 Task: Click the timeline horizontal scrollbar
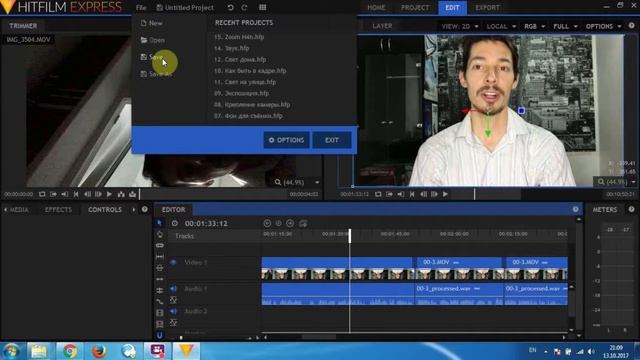(318, 337)
